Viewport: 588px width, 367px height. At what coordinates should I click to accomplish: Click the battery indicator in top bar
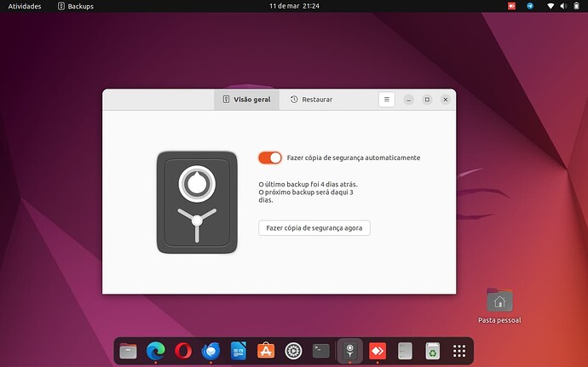tap(576, 6)
